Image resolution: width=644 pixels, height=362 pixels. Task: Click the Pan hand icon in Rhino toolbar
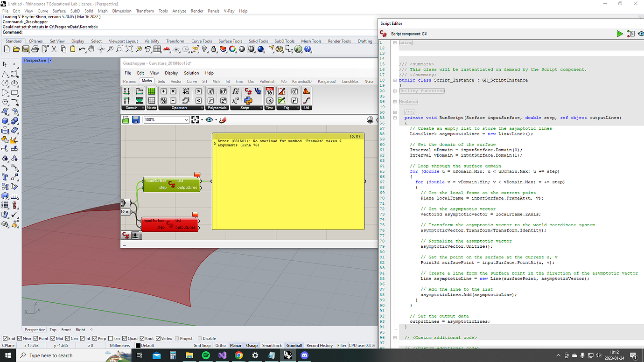coord(91,49)
